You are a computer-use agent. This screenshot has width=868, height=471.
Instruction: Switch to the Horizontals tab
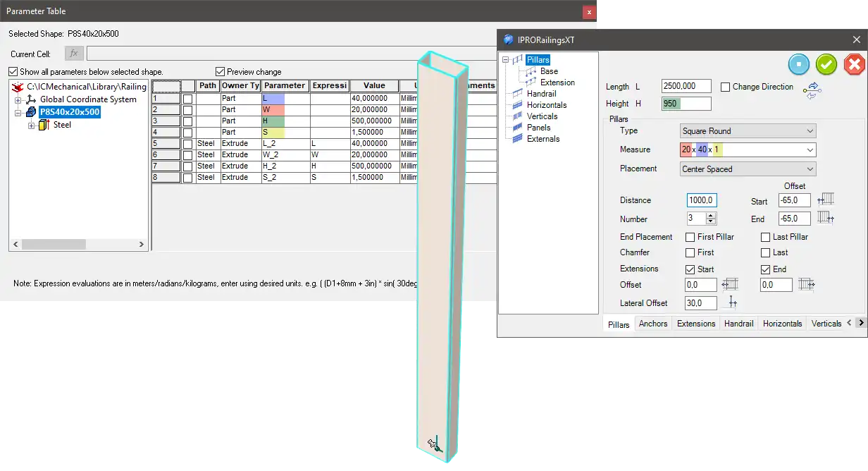[x=782, y=324]
